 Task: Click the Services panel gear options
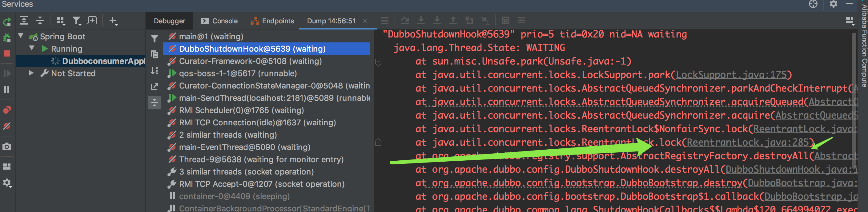[x=834, y=4]
